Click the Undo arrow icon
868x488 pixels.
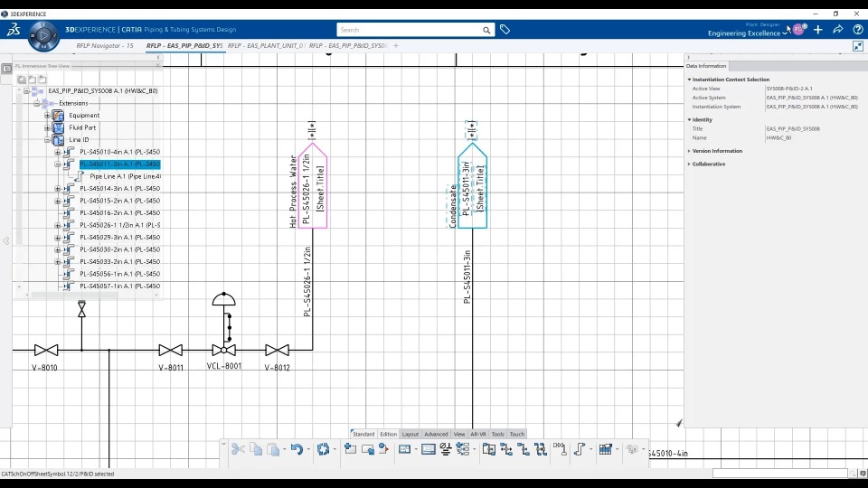(297, 449)
